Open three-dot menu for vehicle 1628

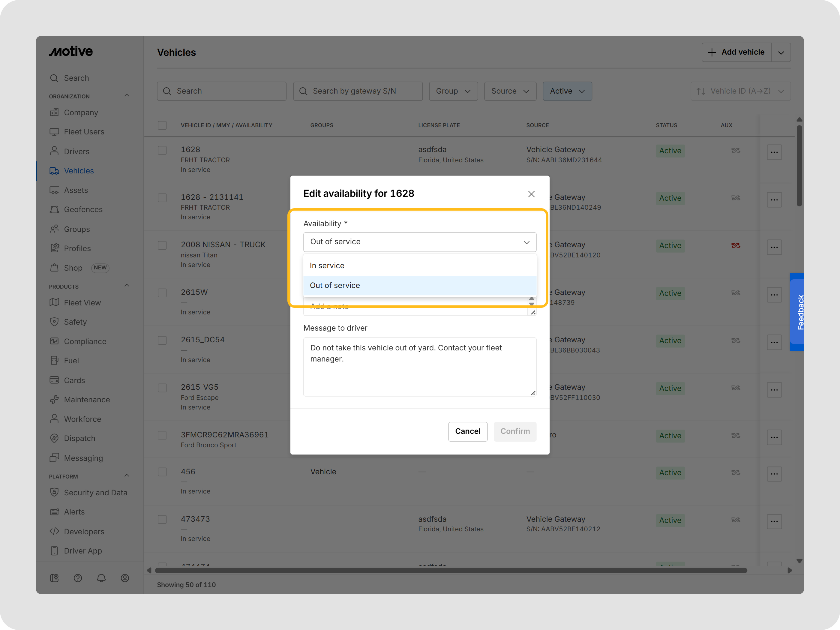point(774,152)
